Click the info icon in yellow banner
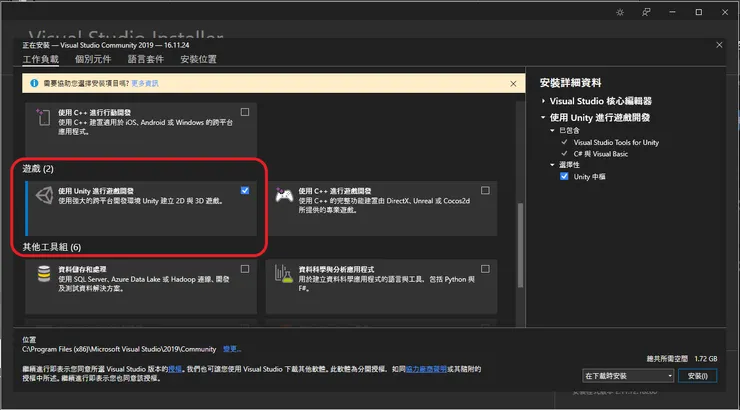The width and height of the screenshot is (740, 410). [34, 84]
